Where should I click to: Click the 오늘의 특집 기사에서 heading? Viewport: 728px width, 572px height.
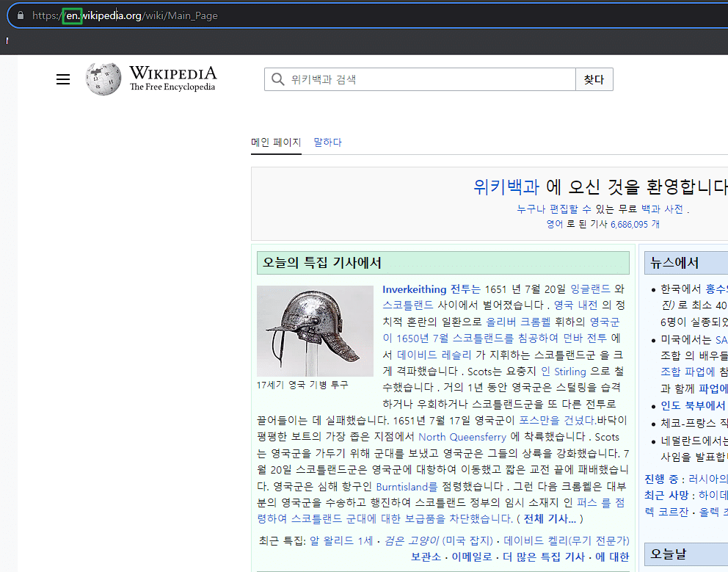point(321,263)
